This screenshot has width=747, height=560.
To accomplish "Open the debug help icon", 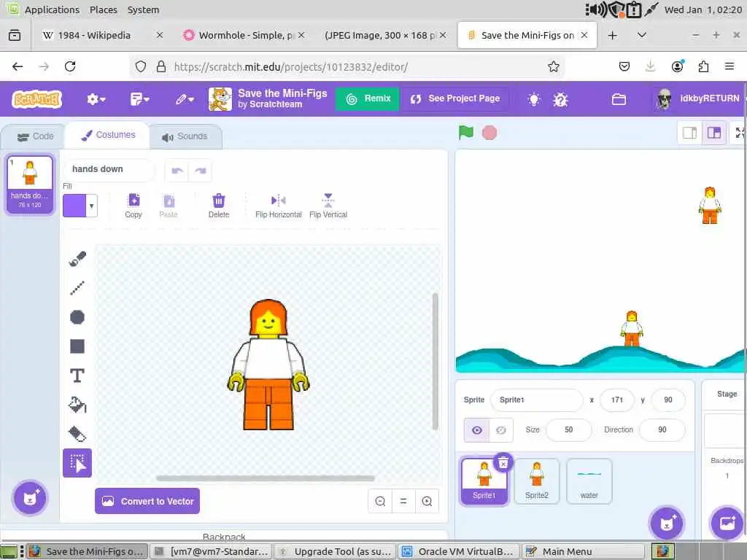I will pyautogui.click(x=560, y=99).
